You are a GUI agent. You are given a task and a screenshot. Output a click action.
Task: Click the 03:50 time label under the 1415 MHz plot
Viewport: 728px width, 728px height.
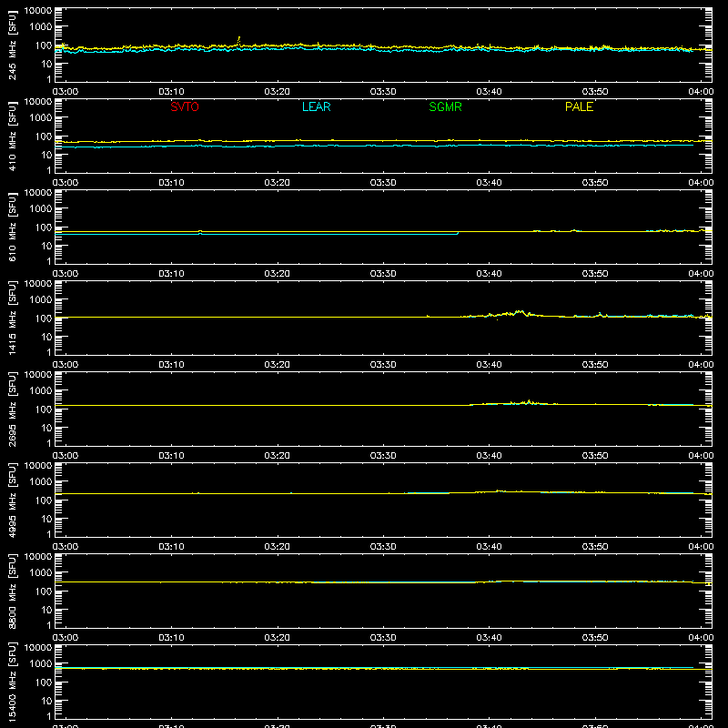(595, 365)
